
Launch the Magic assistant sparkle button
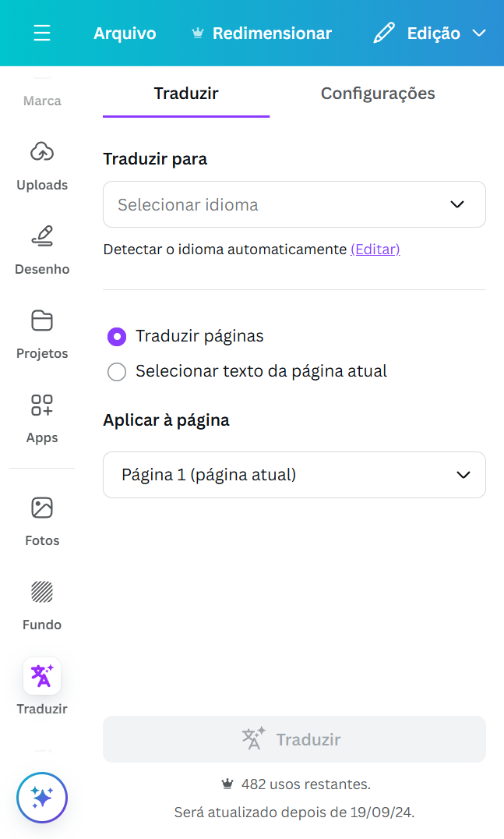pos(42,798)
